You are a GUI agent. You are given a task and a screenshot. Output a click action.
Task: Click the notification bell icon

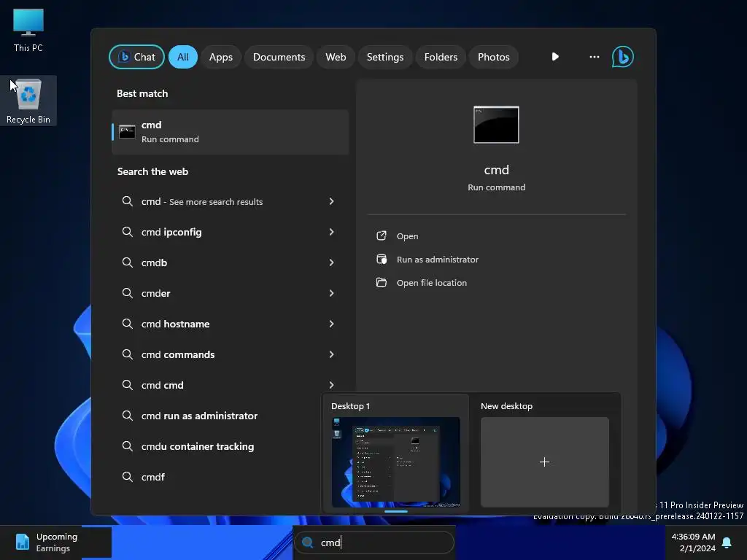click(727, 542)
